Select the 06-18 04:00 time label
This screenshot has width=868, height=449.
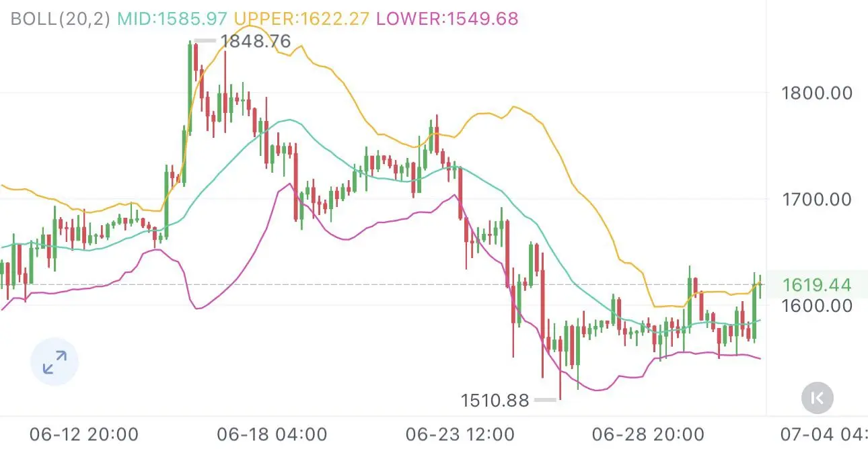click(273, 435)
